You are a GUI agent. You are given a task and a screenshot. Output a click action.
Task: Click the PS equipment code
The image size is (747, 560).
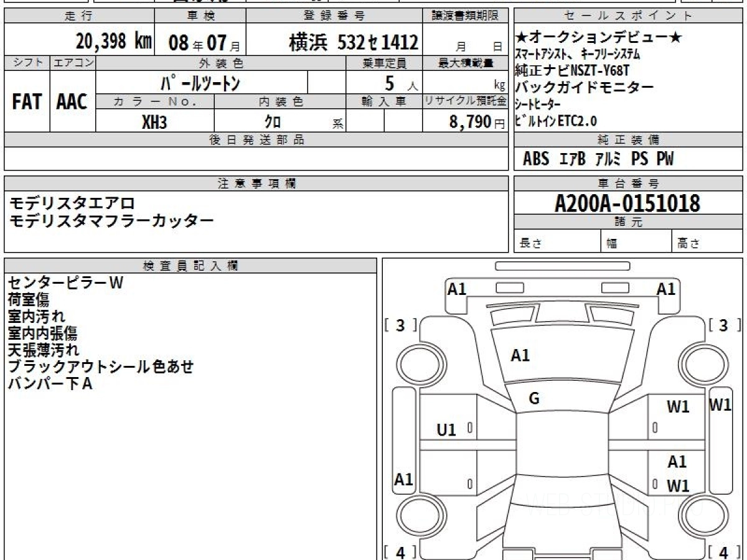click(639, 159)
